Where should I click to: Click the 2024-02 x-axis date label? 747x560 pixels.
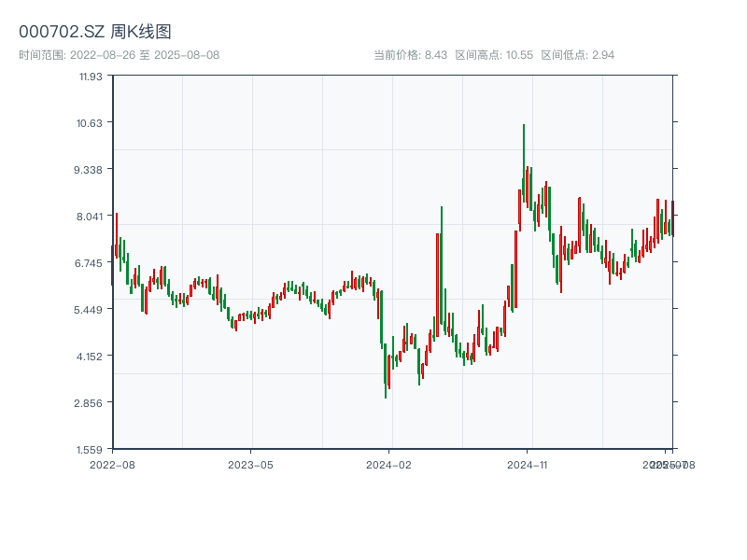point(388,464)
